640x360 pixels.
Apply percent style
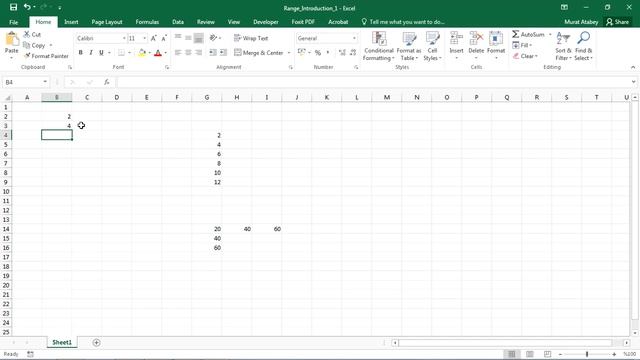(318, 53)
